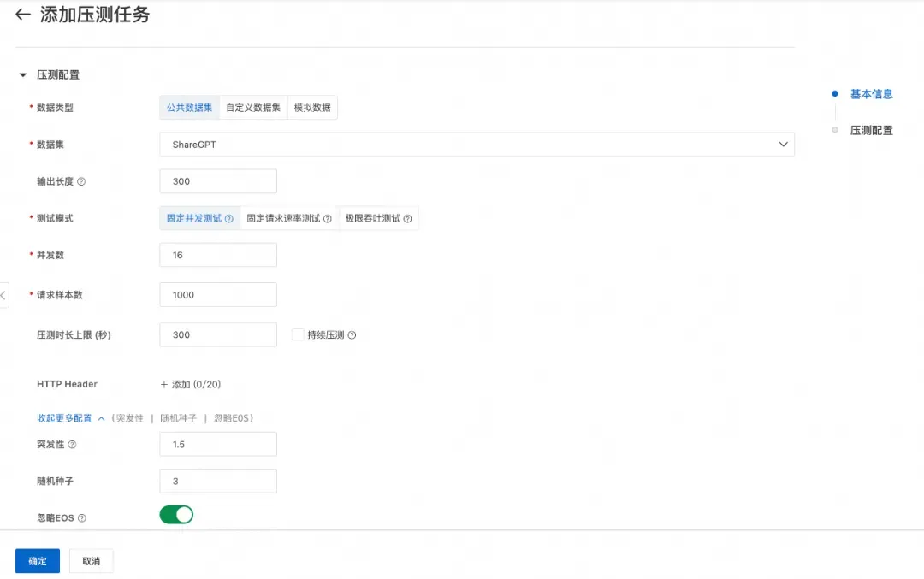Click 收起更多配置 to collapse extra settings
This screenshot has width=924, height=579.
pyautogui.click(x=64, y=418)
